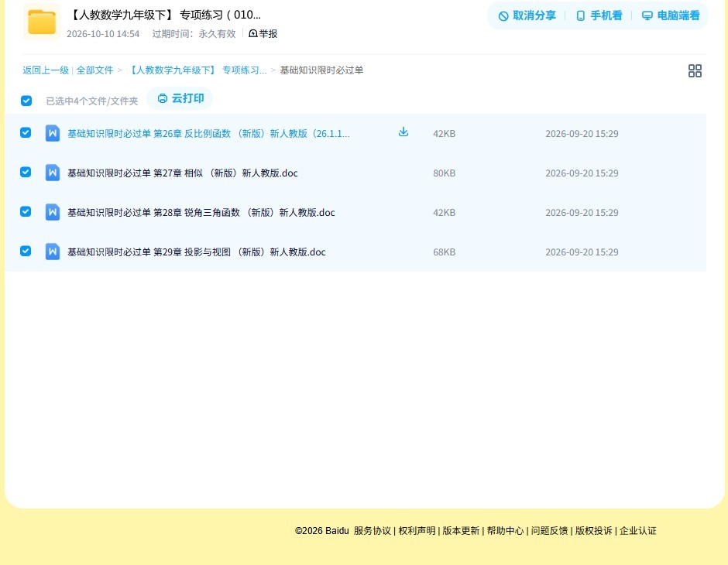Click the 版本更新 footer link
Image resolution: width=728 pixels, height=565 pixels.
(x=461, y=531)
